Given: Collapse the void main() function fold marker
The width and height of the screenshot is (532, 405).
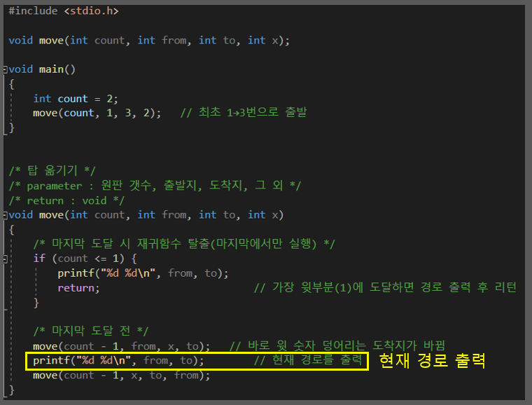Looking at the screenshot, I should click(5, 69).
